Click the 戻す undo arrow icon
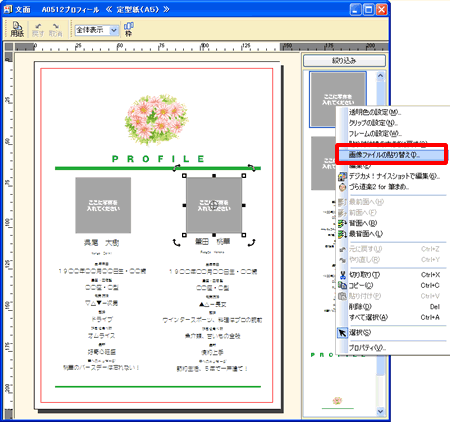The height and width of the screenshot is (422, 450). click(x=38, y=30)
